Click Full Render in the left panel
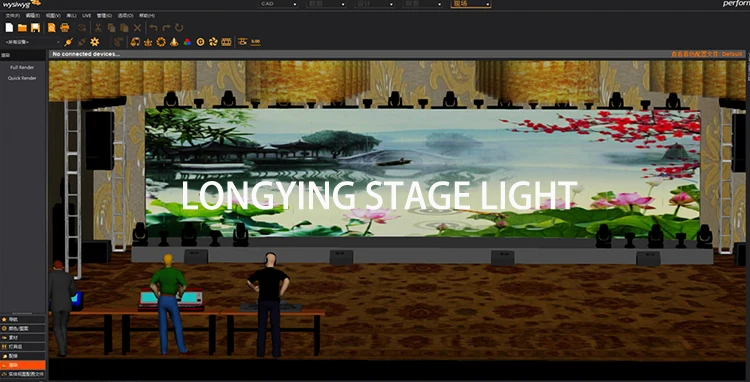 pyautogui.click(x=22, y=67)
